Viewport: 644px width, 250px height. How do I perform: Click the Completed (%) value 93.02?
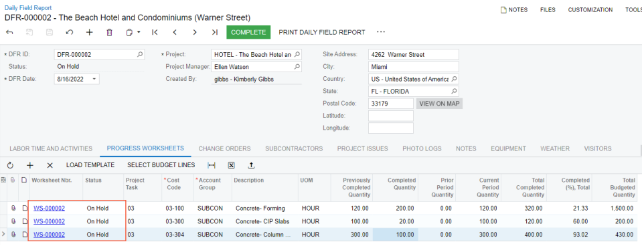click(581, 235)
